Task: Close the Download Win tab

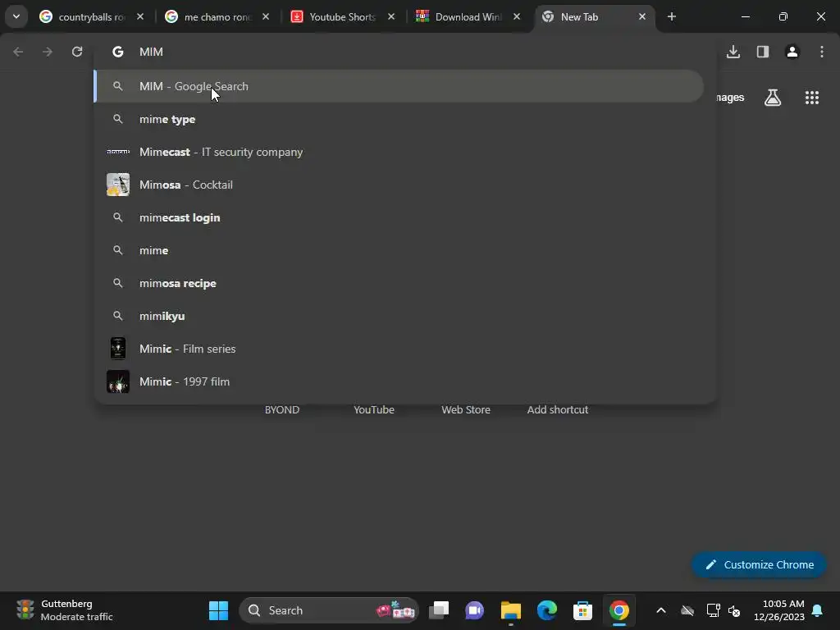Action: coord(517,16)
